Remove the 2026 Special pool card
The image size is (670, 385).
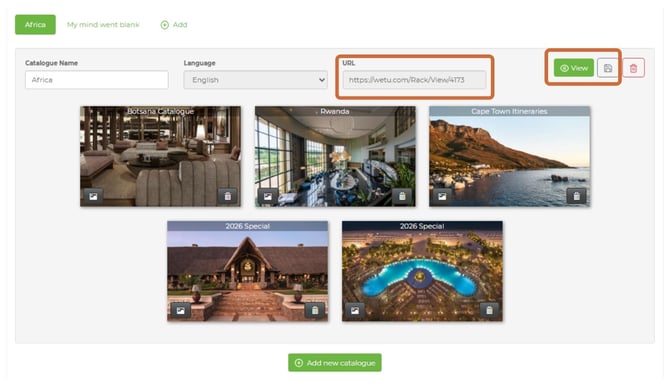489,311
